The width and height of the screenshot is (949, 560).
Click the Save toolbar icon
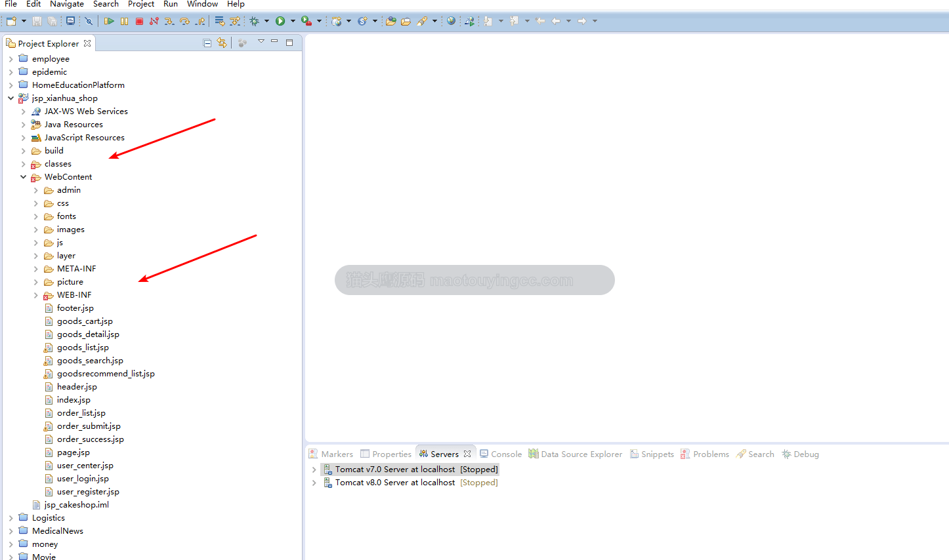[x=37, y=21]
